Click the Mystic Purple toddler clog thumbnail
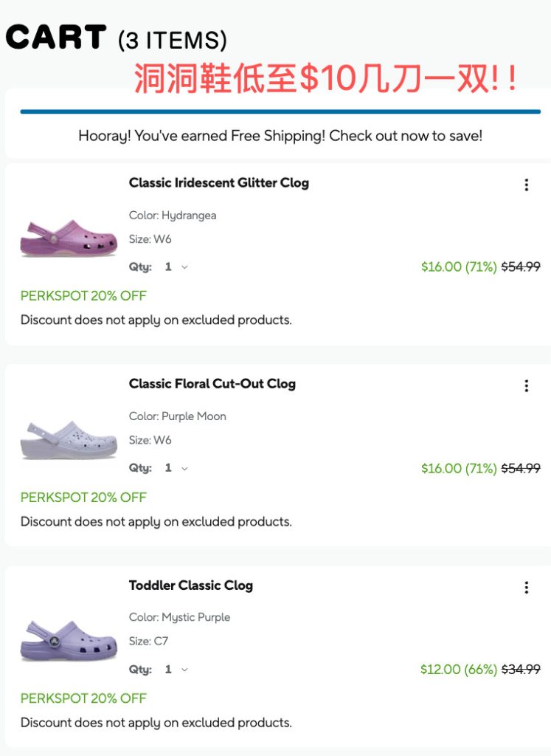Screen dimensions: 551x756 (69, 641)
